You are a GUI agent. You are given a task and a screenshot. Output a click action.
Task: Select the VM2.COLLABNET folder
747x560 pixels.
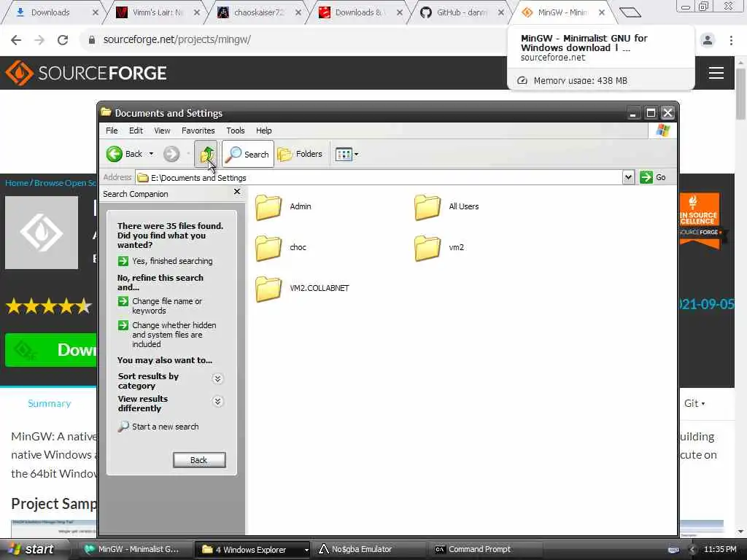pyautogui.click(x=302, y=289)
